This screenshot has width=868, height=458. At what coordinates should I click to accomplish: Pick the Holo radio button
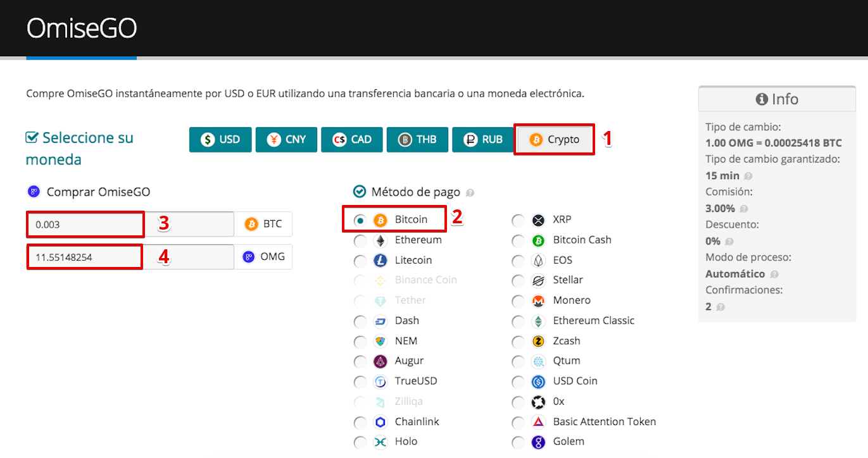pyautogui.click(x=360, y=442)
